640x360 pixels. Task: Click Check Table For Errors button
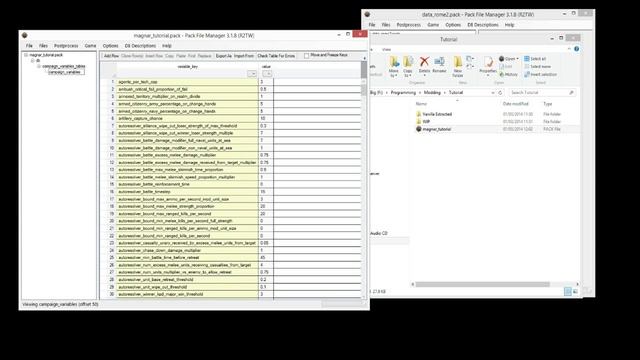(x=276, y=56)
